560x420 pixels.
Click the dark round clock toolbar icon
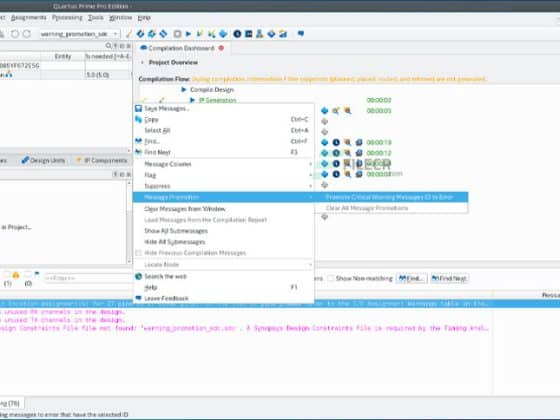[237, 34]
